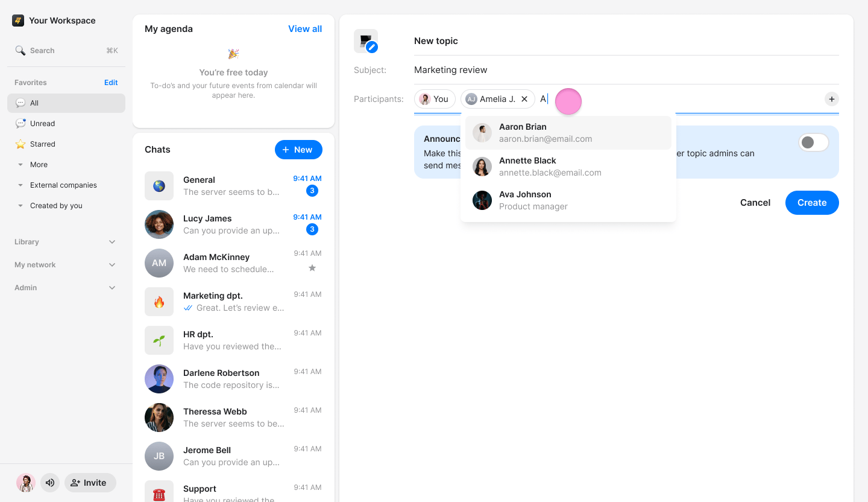Expand the Library section chevron
The image size is (868, 502).
[112, 242]
